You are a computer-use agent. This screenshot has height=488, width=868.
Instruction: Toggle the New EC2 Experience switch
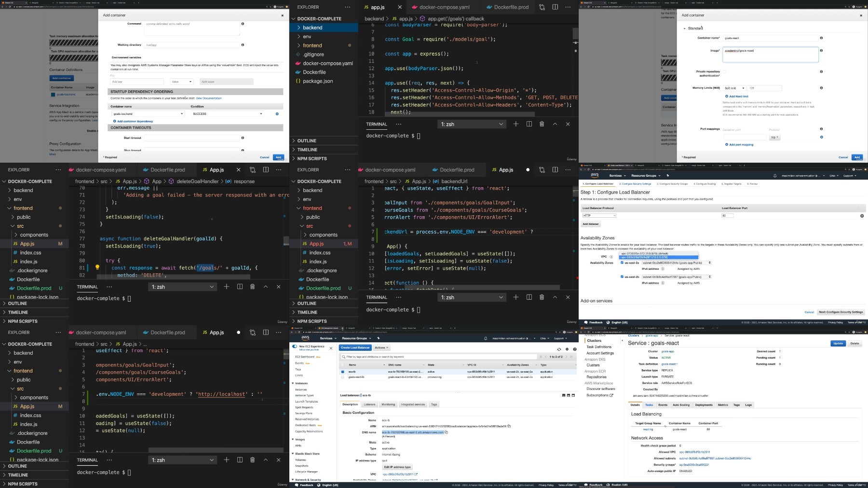pos(295,347)
